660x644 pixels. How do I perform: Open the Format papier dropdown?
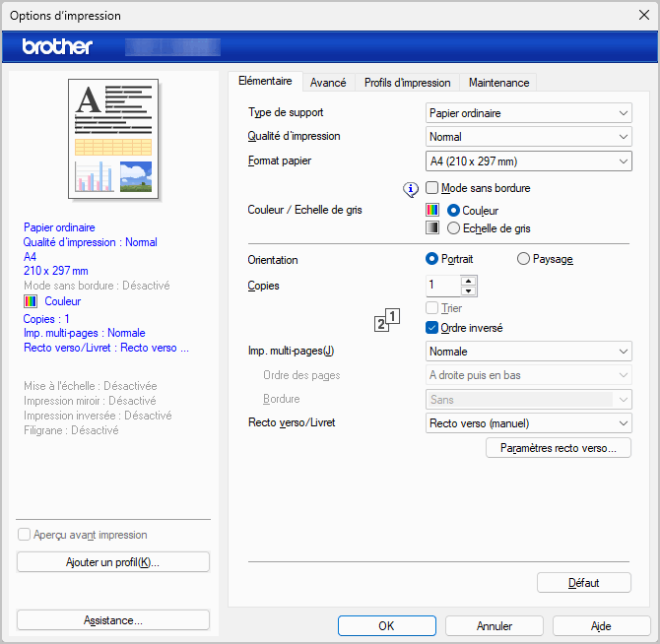[529, 161]
